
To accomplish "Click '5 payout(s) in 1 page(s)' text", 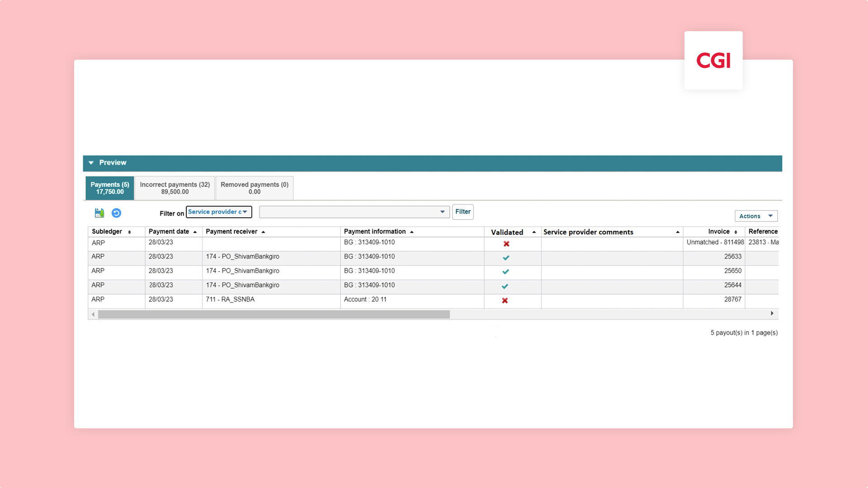I will [744, 333].
